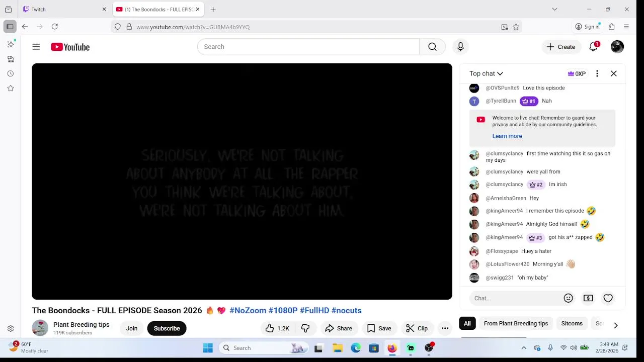This screenshot has width=644, height=362.
Task: Go back with the browser back arrow
Action: point(25,27)
